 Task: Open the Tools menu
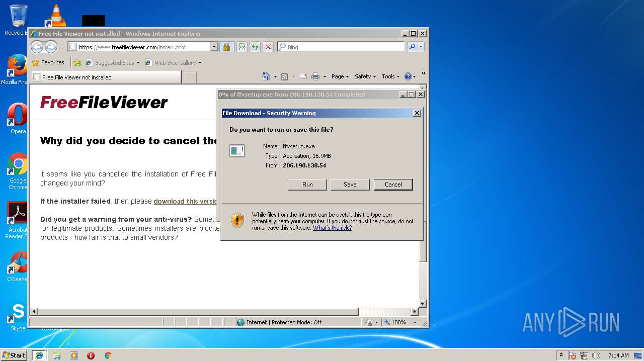coord(391,76)
